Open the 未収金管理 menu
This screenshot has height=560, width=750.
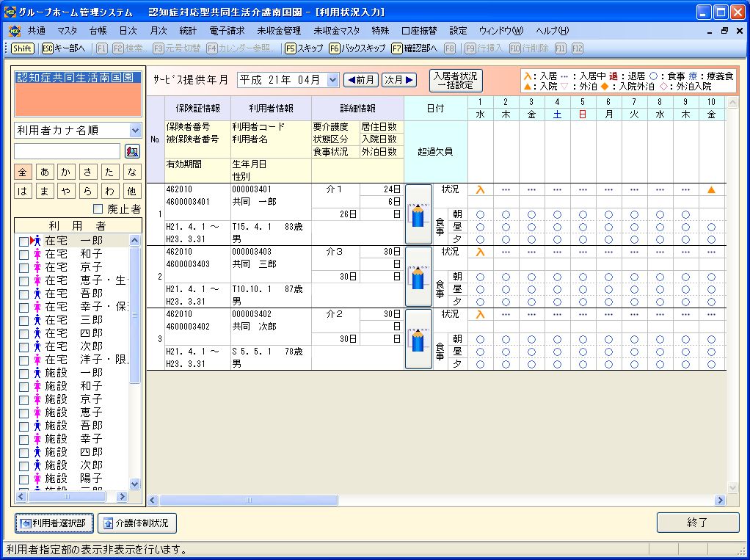pos(279,31)
